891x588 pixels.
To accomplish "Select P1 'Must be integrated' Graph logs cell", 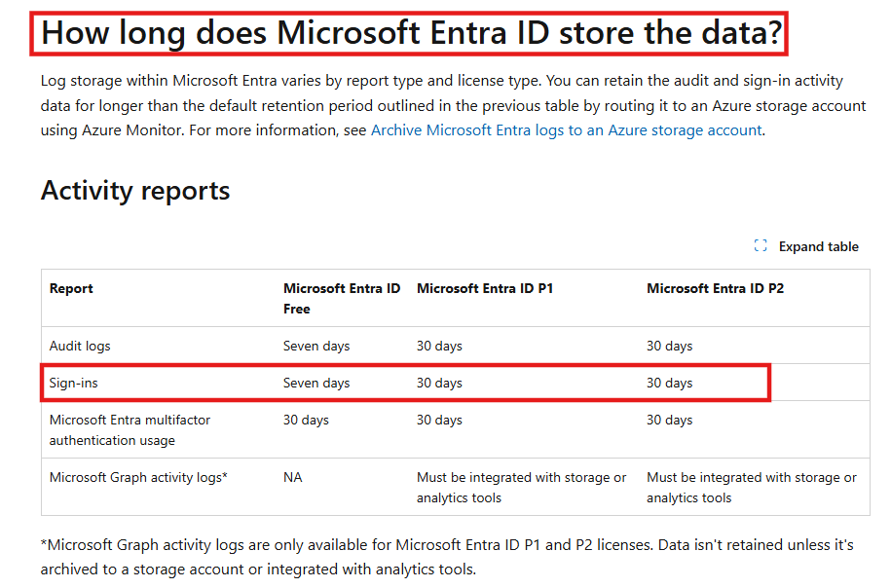I will pos(521,488).
